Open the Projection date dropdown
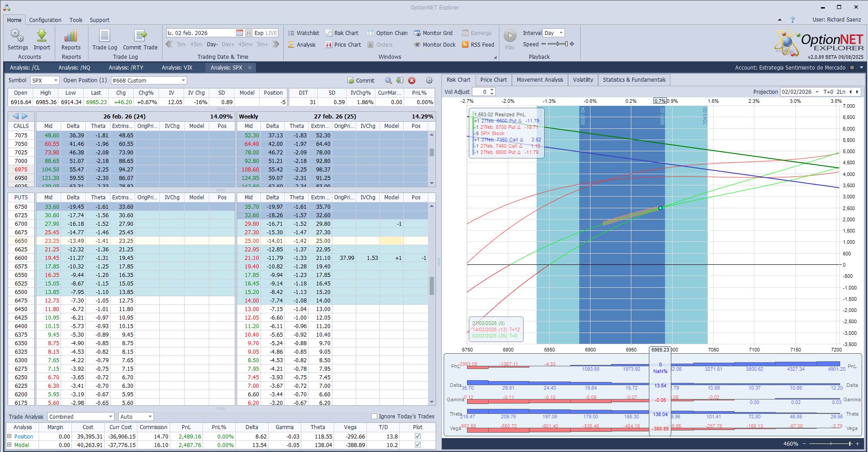Viewport: 868px width, 452px height. pyautogui.click(x=817, y=92)
